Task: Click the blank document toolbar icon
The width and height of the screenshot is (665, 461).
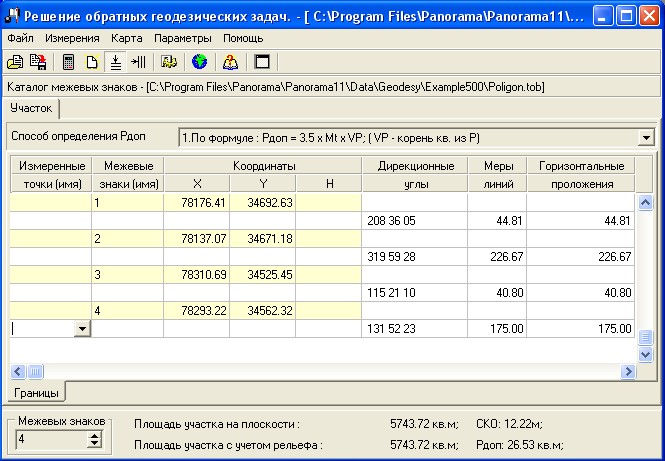Action: (91, 63)
